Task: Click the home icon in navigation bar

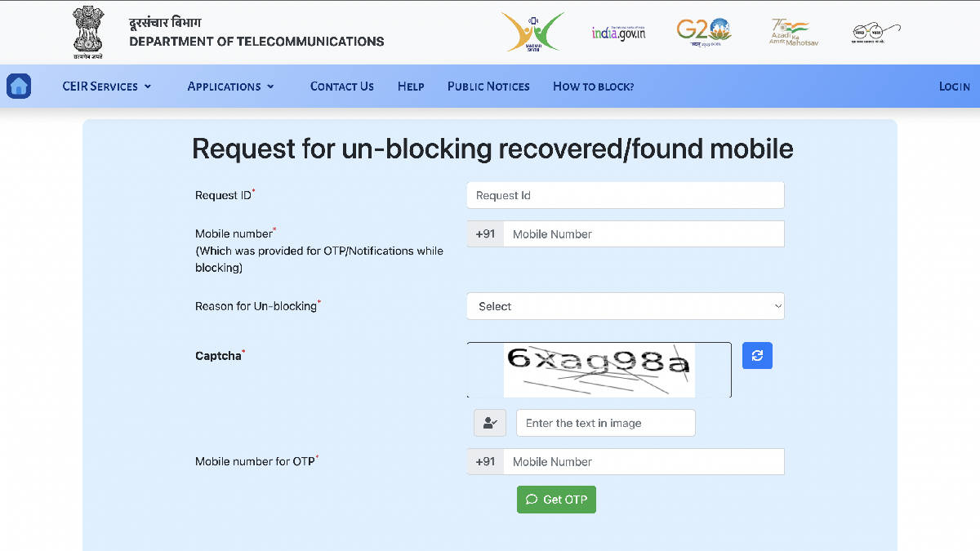Action: (x=19, y=86)
